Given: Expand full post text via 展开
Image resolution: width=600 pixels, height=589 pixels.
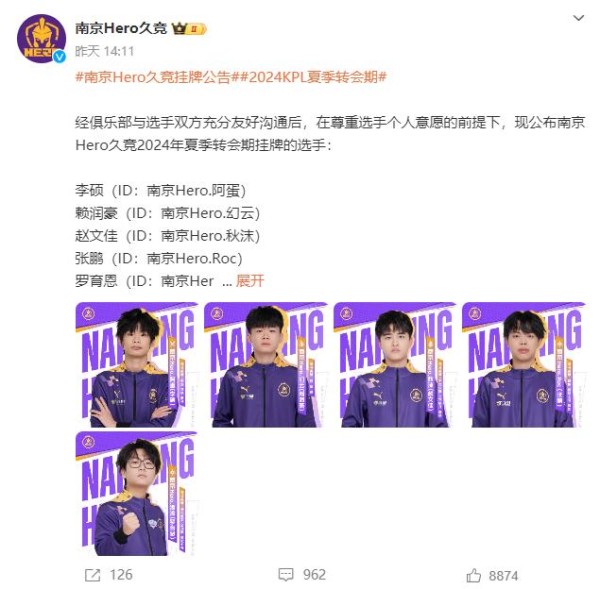Looking at the screenshot, I should [250, 281].
